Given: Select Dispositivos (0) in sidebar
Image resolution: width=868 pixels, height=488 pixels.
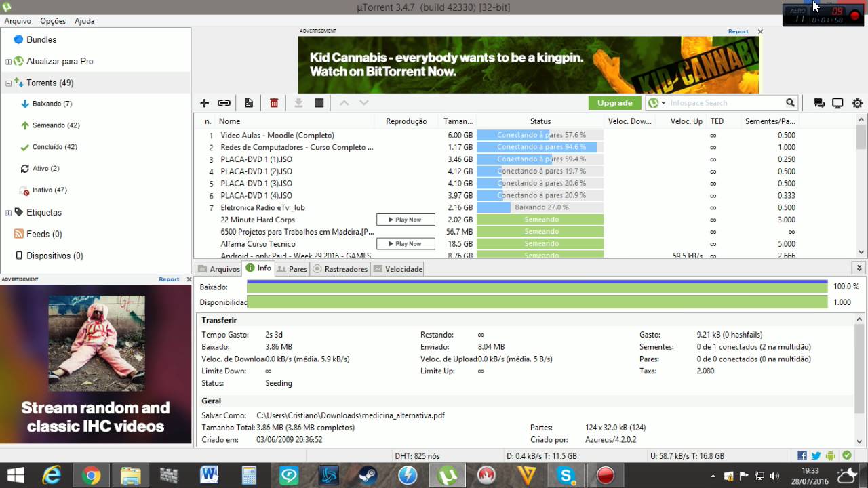Looking at the screenshot, I should (x=54, y=256).
